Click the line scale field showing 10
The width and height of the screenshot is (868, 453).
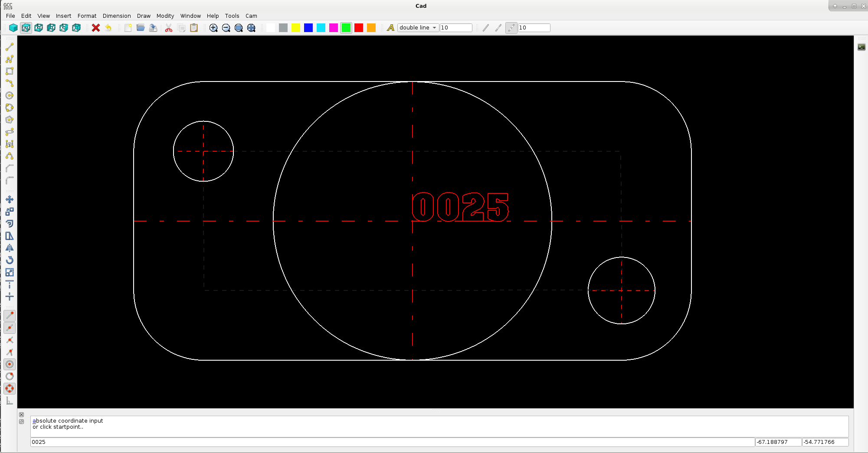[534, 28]
